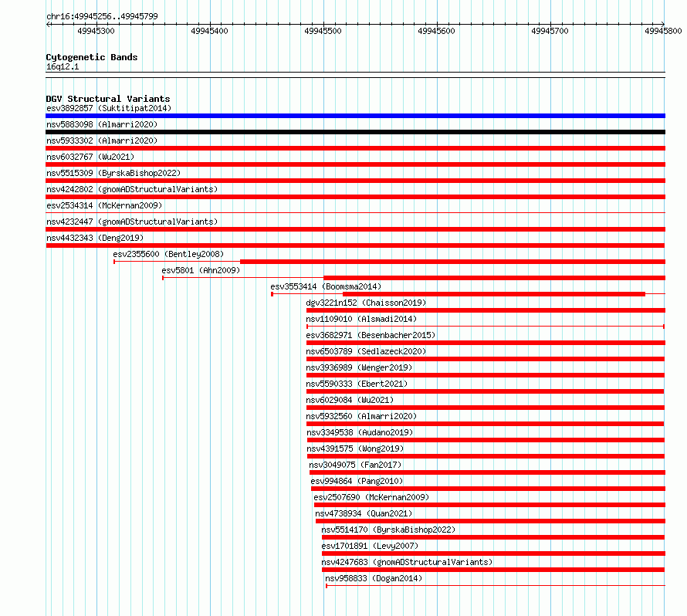Click ruler position 49945700
The image size is (687, 616).
550,31
